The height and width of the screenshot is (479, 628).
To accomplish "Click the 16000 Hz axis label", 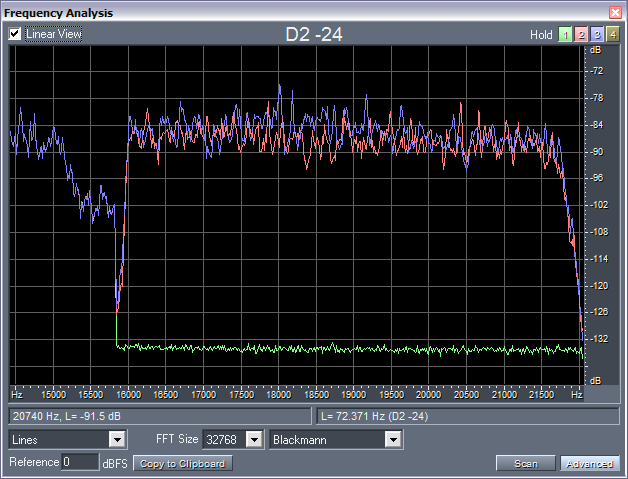I will 129,395.
